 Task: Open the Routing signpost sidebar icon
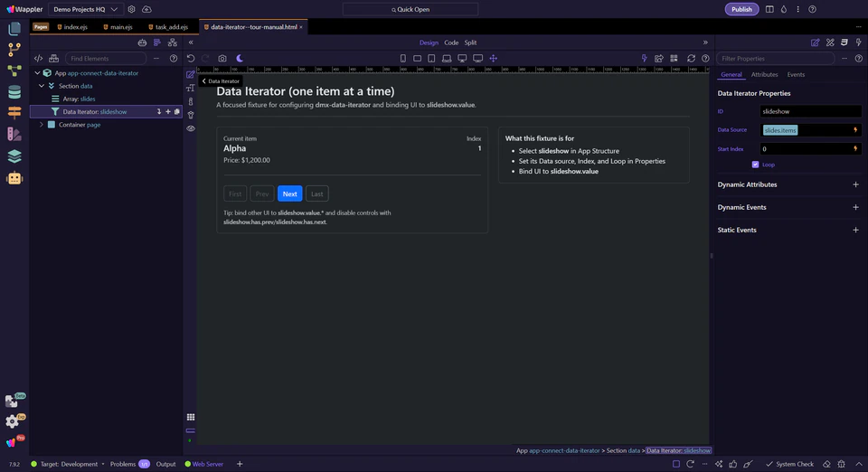pyautogui.click(x=14, y=112)
